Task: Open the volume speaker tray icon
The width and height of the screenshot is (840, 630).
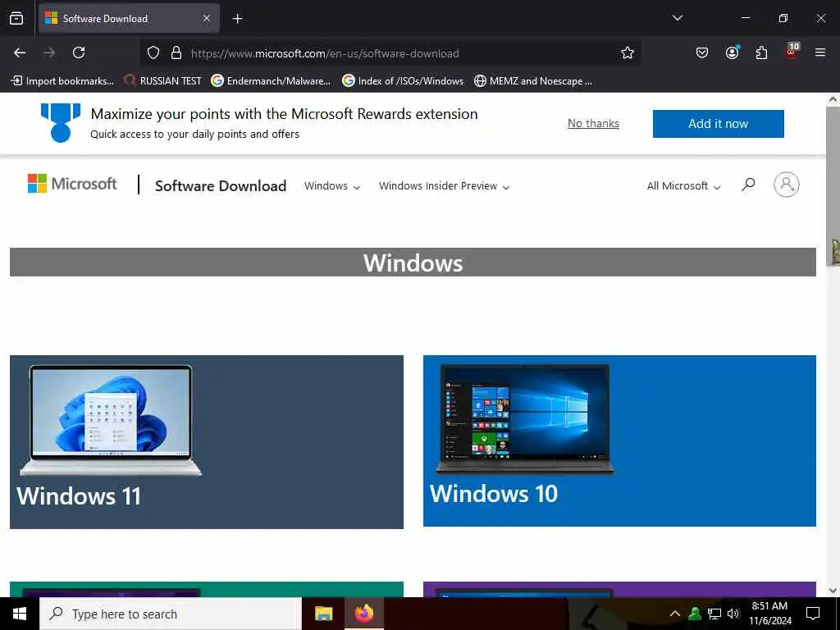Action: [x=733, y=614]
